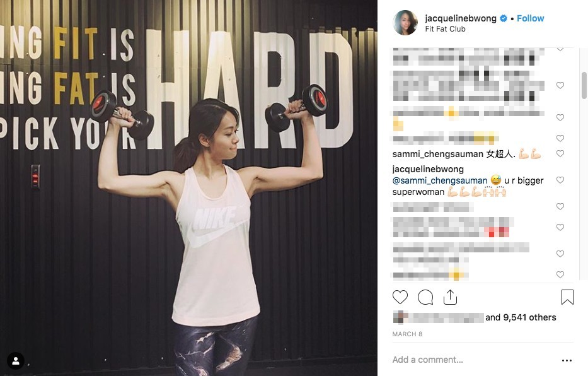The height and width of the screenshot is (376, 588).
Task: Open the liker's small avatar beside likes count
Action: click(400, 317)
